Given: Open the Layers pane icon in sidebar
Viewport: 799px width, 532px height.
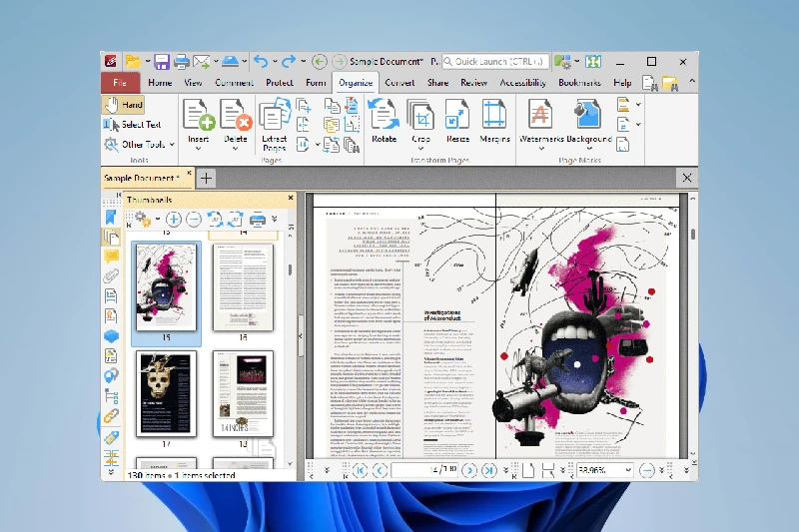Looking at the screenshot, I should (x=111, y=336).
